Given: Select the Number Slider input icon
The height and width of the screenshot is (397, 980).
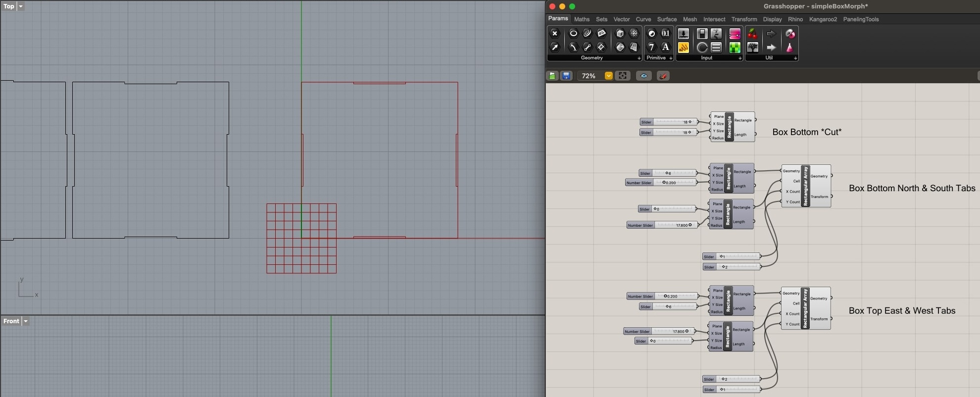Looking at the screenshot, I should tap(684, 34).
